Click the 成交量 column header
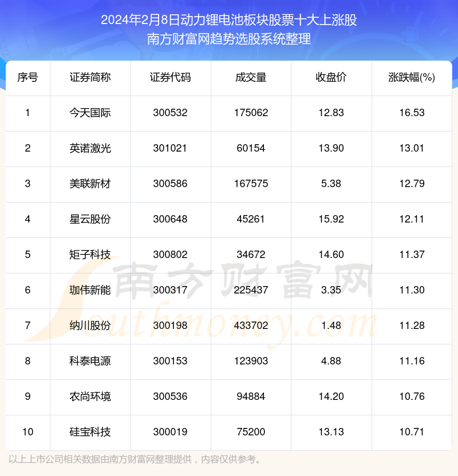Viewport: 458px width, 476px height. 251,77
